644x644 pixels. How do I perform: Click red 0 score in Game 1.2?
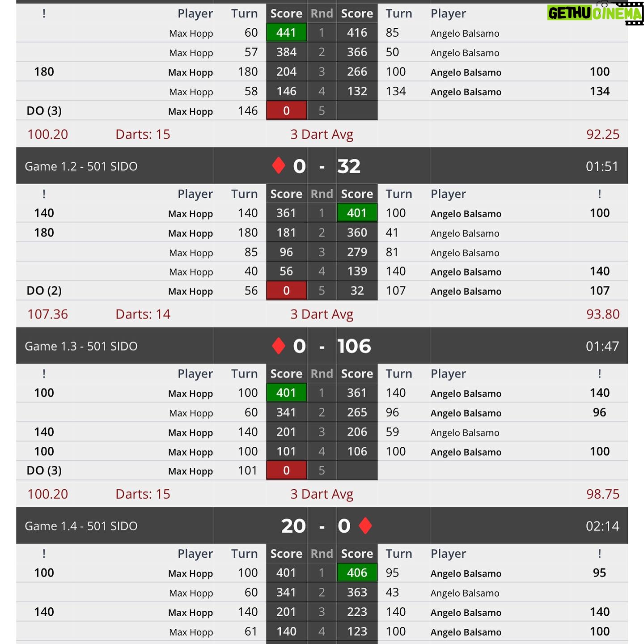click(286, 291)
